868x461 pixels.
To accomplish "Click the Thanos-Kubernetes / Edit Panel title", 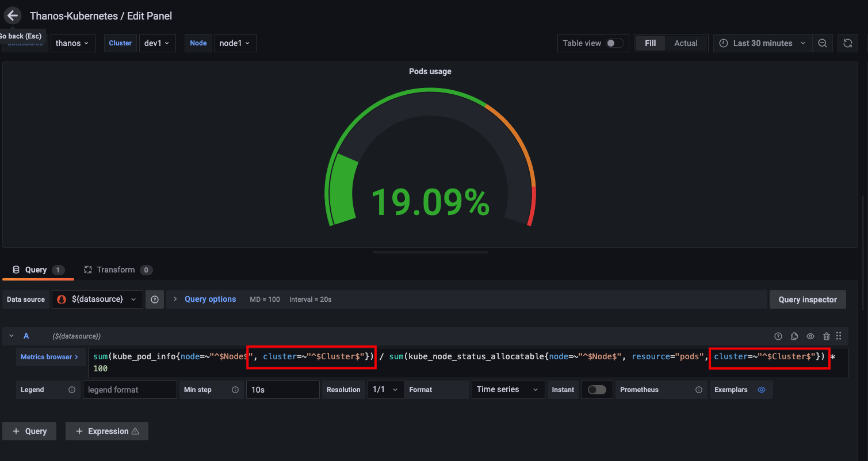I will pyautogui.click(x=101, y=16).
